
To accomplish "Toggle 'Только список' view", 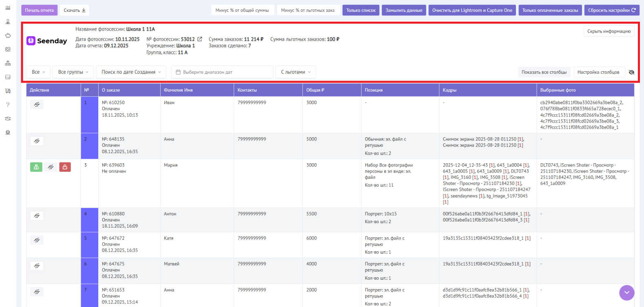I will pyautogui.click(x=361, y=10).
